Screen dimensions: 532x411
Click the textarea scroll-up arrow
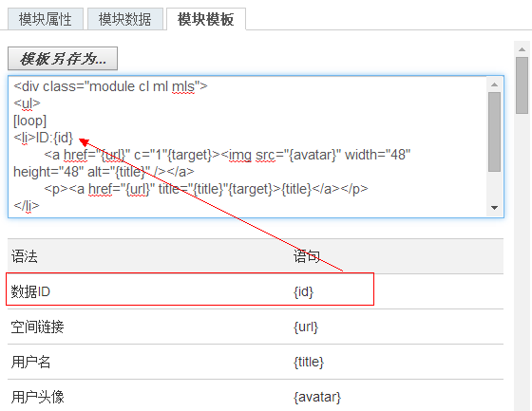pyautogui.click(x=494, y=84)
